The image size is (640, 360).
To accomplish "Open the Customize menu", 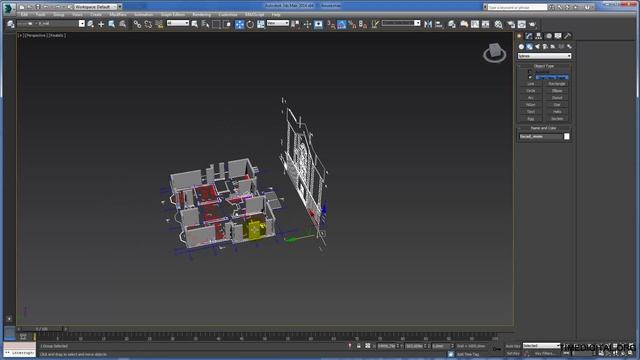I will click(228, 15).
